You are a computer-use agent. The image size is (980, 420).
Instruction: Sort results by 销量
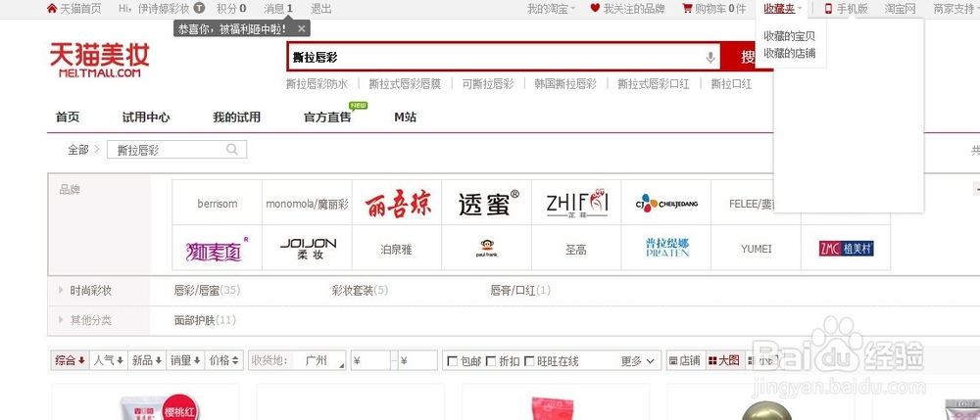pyautogui.click(x=185, y=360)
